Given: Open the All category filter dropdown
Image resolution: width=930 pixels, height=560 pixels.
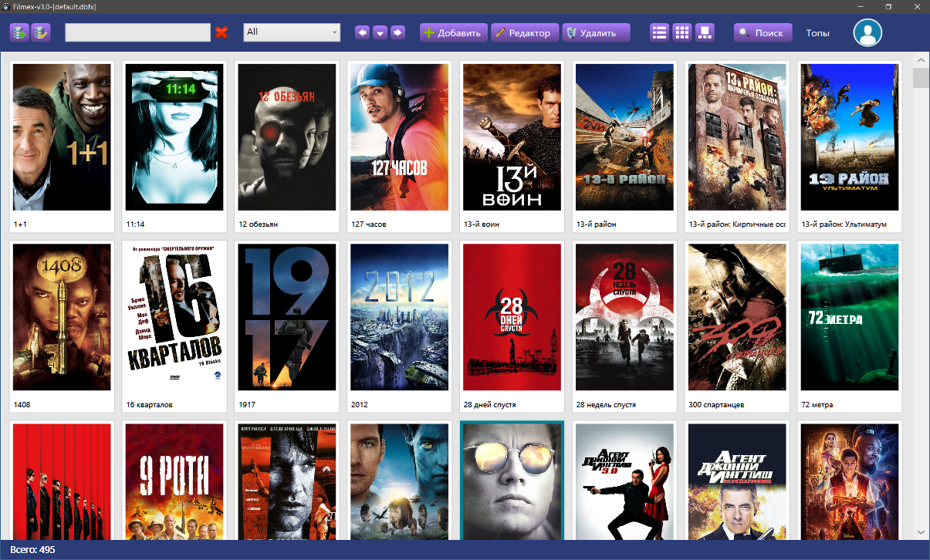Looking at the screenshot, I should coord(291,32).
